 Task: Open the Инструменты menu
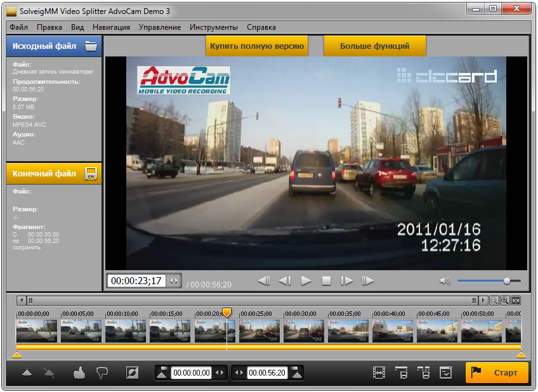[x=214, y=27]
